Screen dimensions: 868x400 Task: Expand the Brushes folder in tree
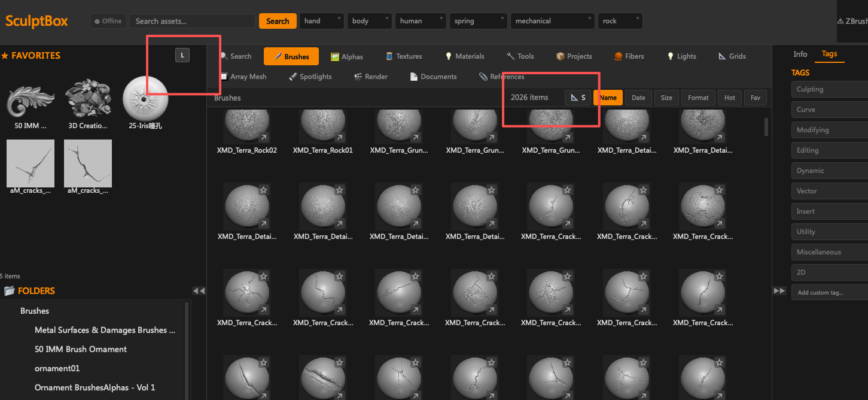tap(35, 311)
